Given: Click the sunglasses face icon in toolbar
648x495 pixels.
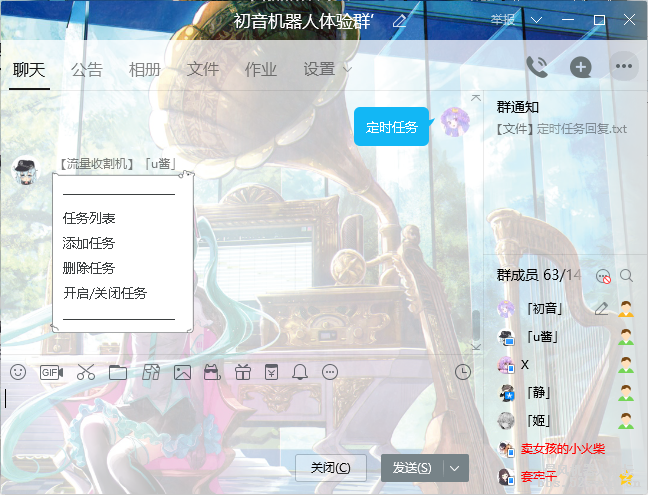Looking at the screenshot, I should pos(212,372).
